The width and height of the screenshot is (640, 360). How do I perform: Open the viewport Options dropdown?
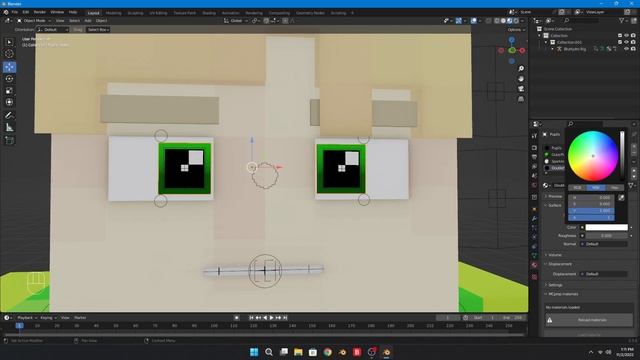tap(516, 29)
